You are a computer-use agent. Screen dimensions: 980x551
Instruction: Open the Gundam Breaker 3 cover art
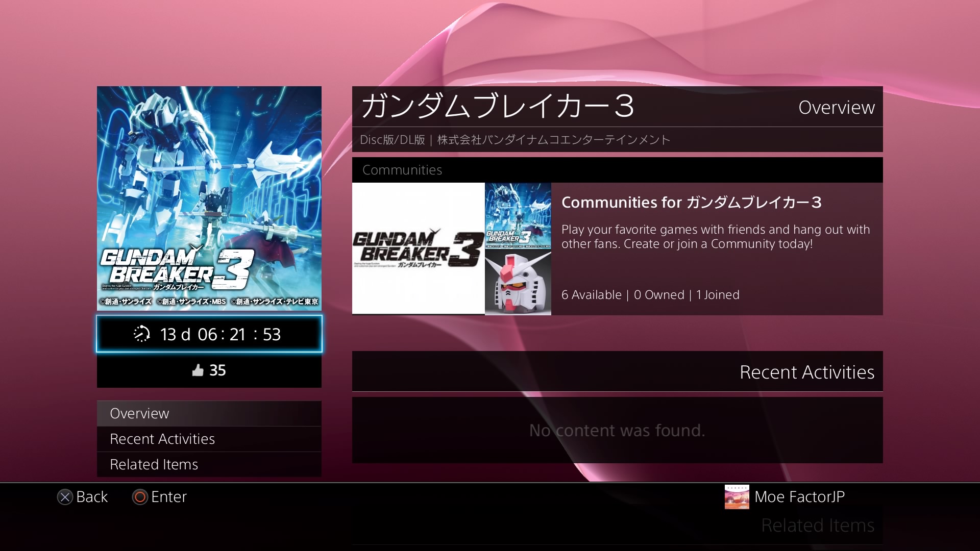pyautogui.click(x=209, y=198)
